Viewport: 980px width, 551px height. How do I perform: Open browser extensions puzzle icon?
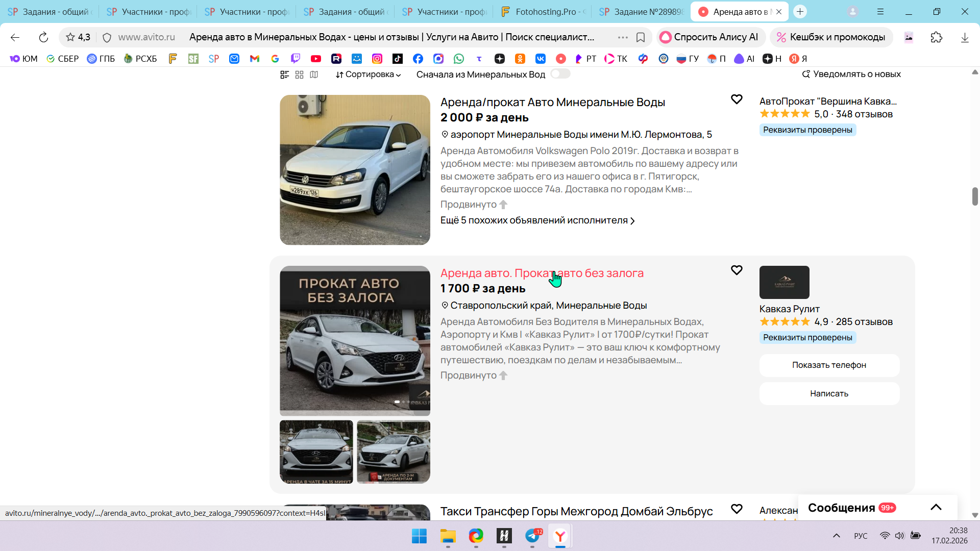[x=936, y=37]
